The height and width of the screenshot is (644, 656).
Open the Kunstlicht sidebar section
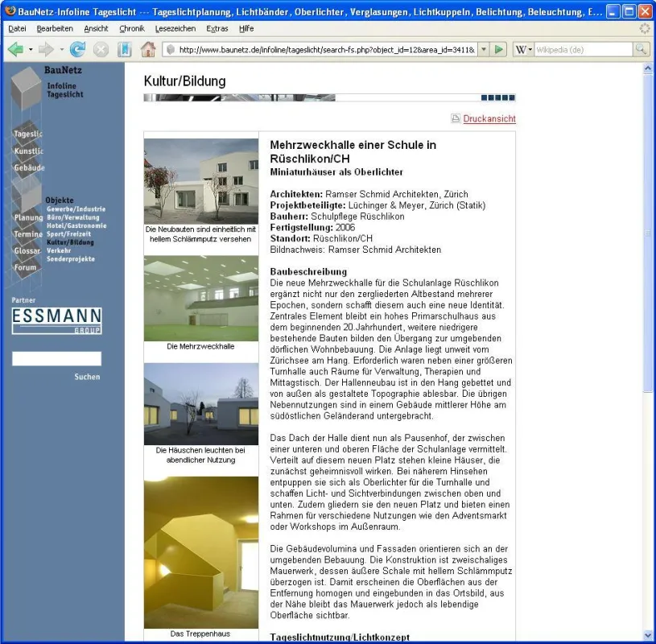tap(28, 151)
